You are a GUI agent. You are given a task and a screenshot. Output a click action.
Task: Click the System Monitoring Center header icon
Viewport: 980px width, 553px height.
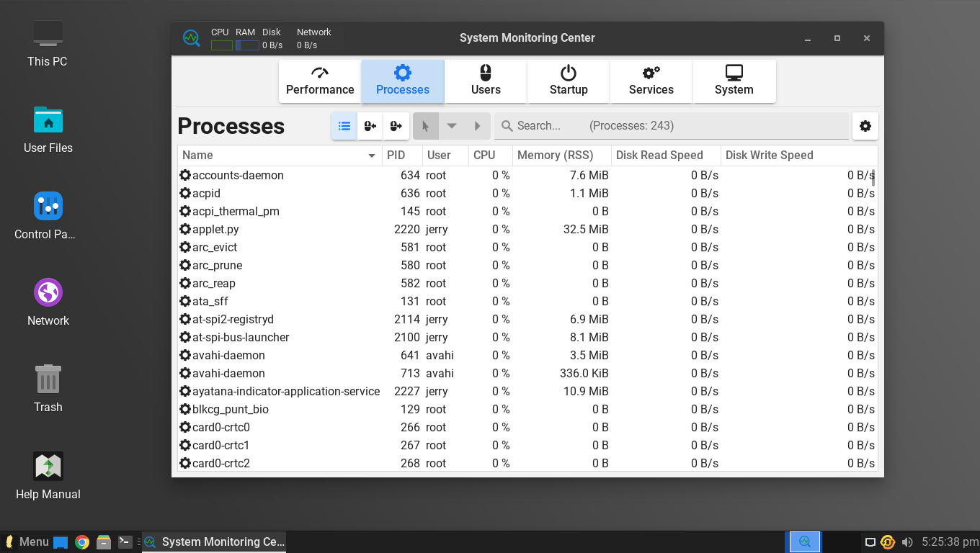pyautogui.click(x=191, y=38)
